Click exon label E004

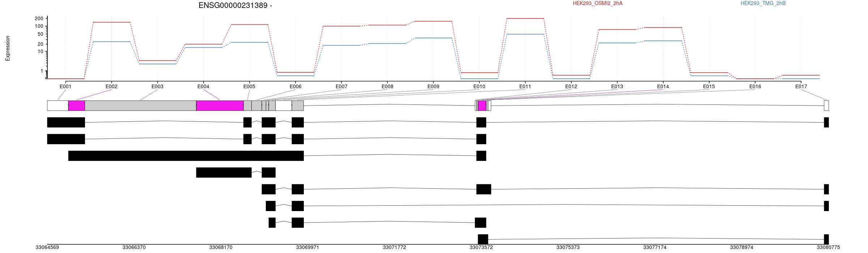click(x=203, y=86)
